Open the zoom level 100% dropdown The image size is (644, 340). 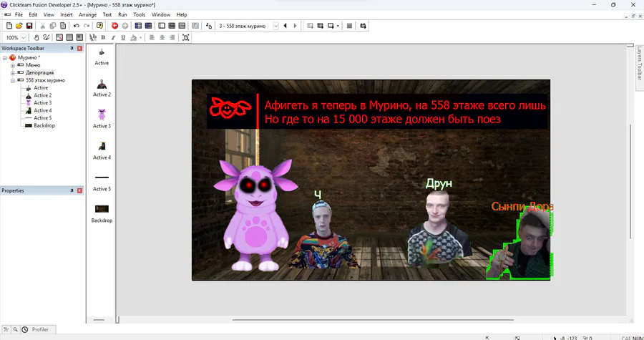click(24, 37)
